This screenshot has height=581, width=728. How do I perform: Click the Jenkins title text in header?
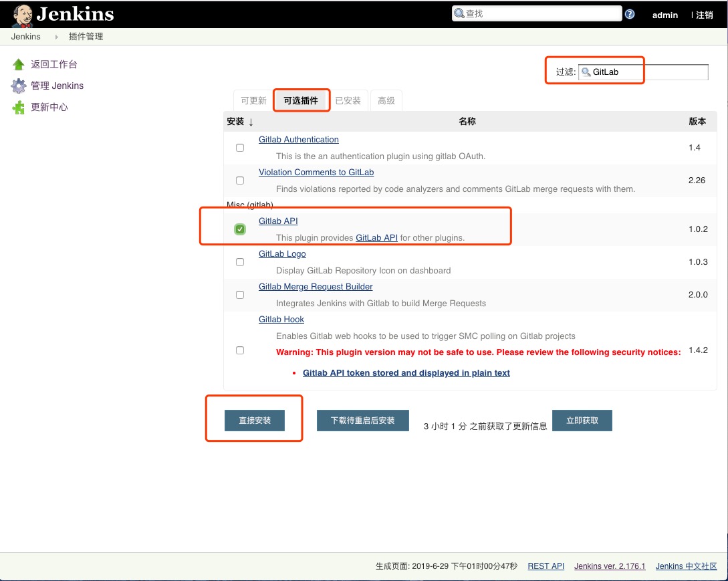point(76,15)
